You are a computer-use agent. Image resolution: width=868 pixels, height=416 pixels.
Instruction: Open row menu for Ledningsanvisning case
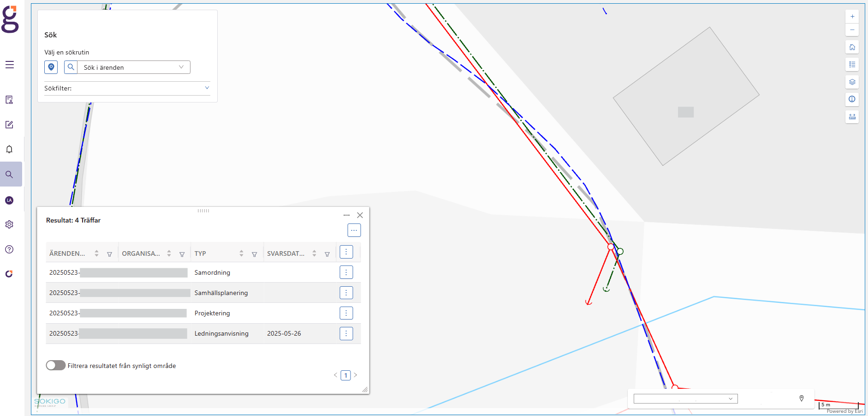(346, 333)
